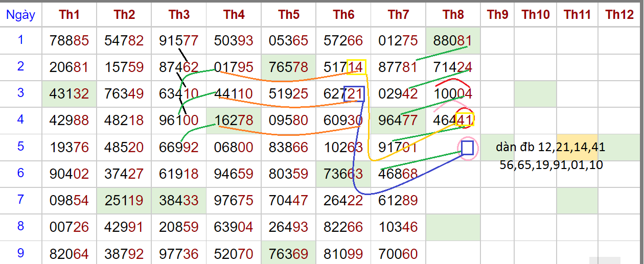Select the Th5 column header

tap(289, 15)
